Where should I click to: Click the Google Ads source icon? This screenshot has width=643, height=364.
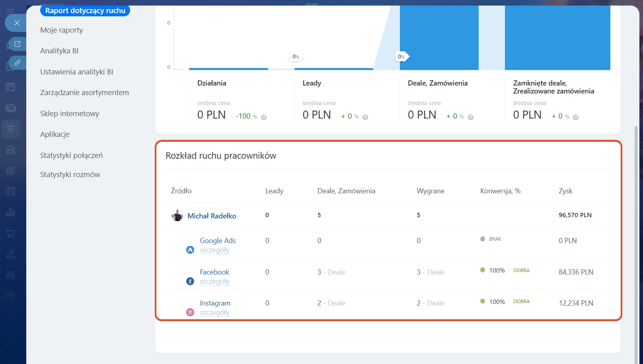coord(190,250)
